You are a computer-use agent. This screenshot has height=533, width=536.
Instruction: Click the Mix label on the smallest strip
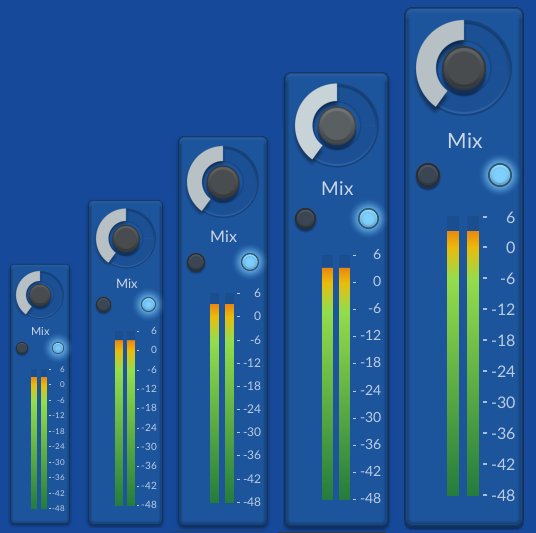point(40,331)
